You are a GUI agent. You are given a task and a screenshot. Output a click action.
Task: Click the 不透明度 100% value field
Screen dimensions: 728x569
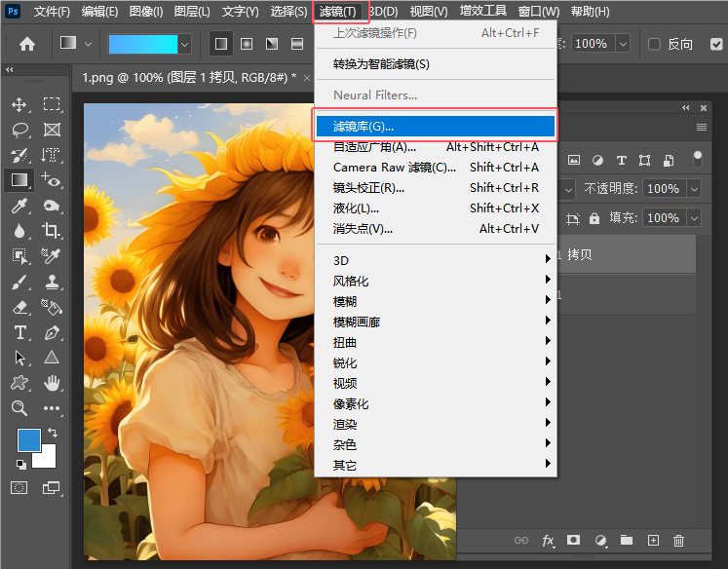click(664, 189)
